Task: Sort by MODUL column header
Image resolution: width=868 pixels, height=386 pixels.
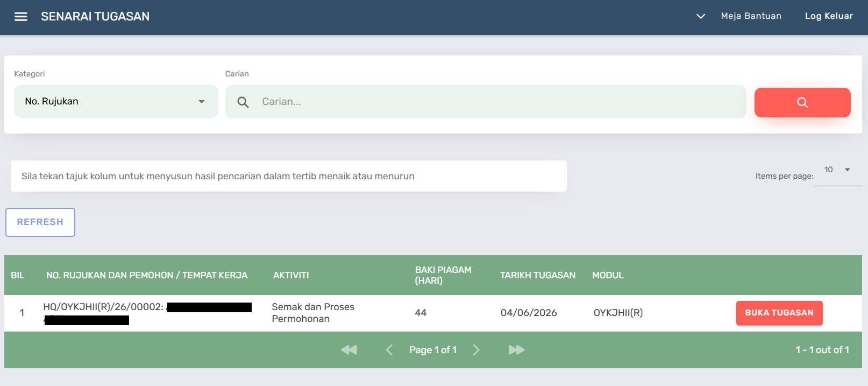Action: click(608, 275)
